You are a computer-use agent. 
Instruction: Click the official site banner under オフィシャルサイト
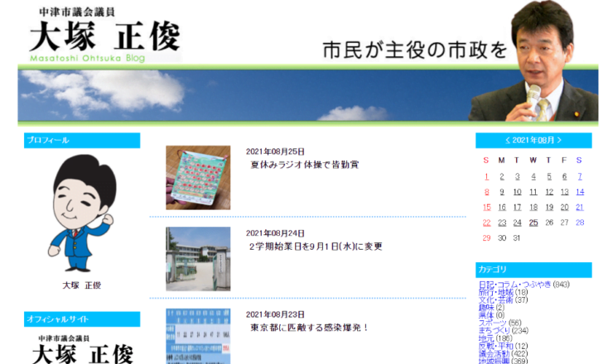81,348
